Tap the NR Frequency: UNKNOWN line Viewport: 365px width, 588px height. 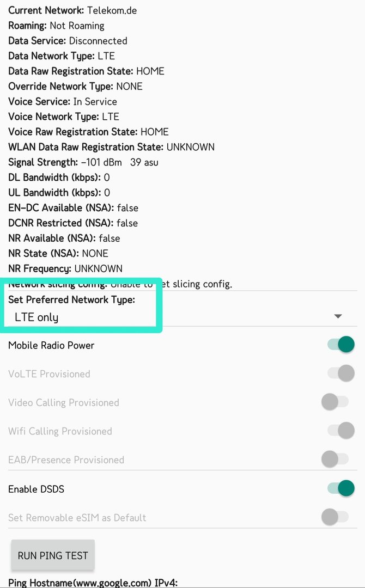click(65, 268)
